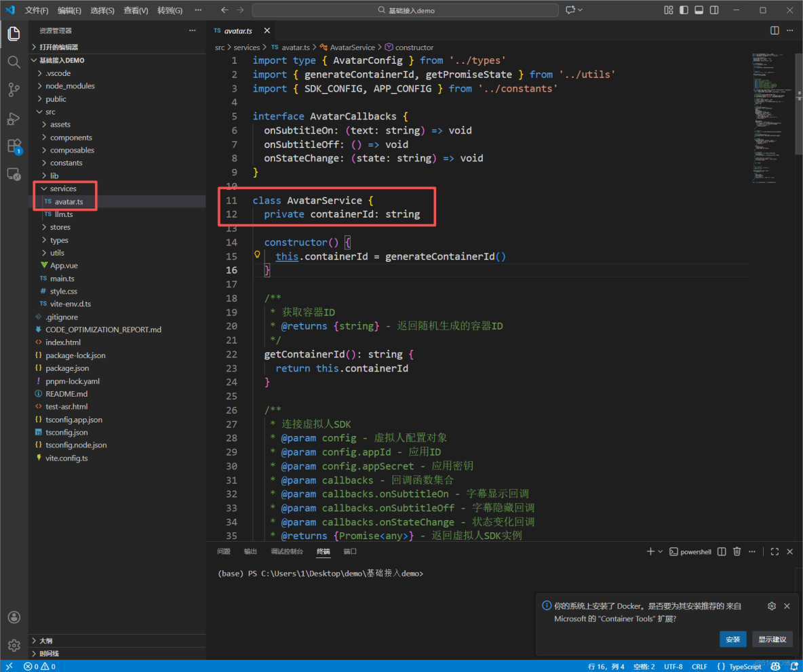
Task: Open the Search view in activity bar
Action: tap(14, 62)
